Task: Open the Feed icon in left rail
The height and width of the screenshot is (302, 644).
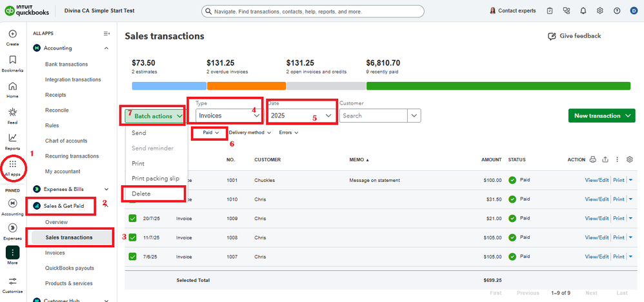Action: tap(12, 112)
